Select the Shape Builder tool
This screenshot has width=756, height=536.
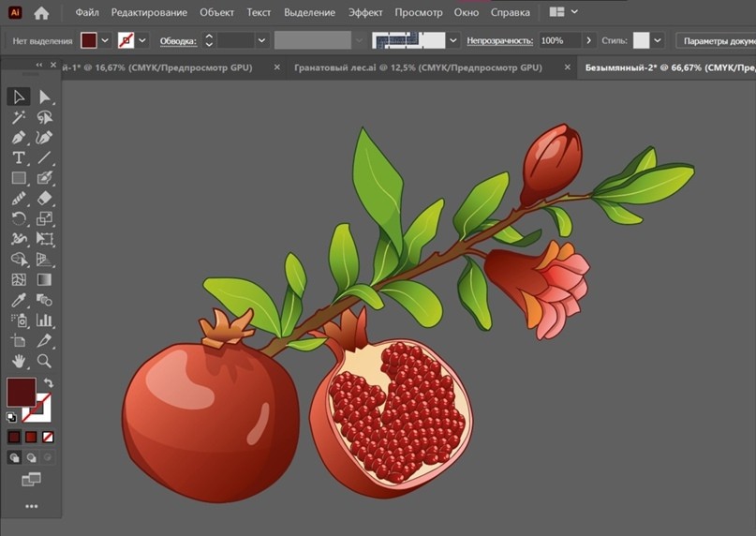tap(19, 260)
